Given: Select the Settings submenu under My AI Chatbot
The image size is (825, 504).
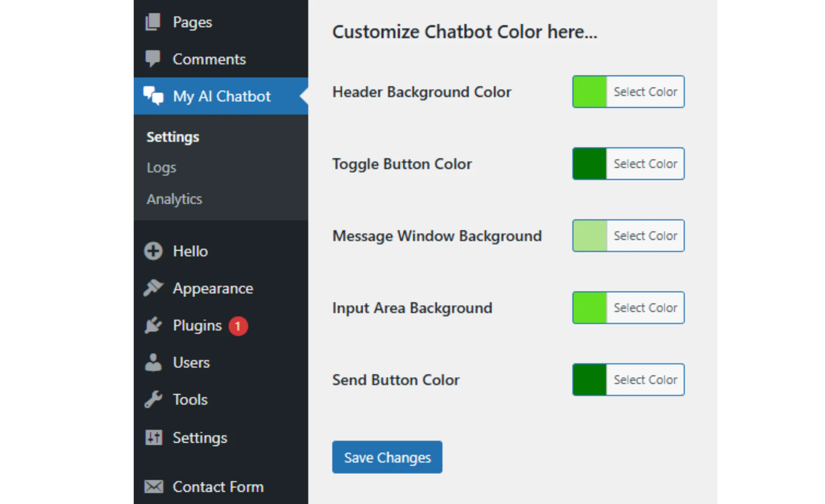Looking at the screenshot, I should [x=173, y=137].
